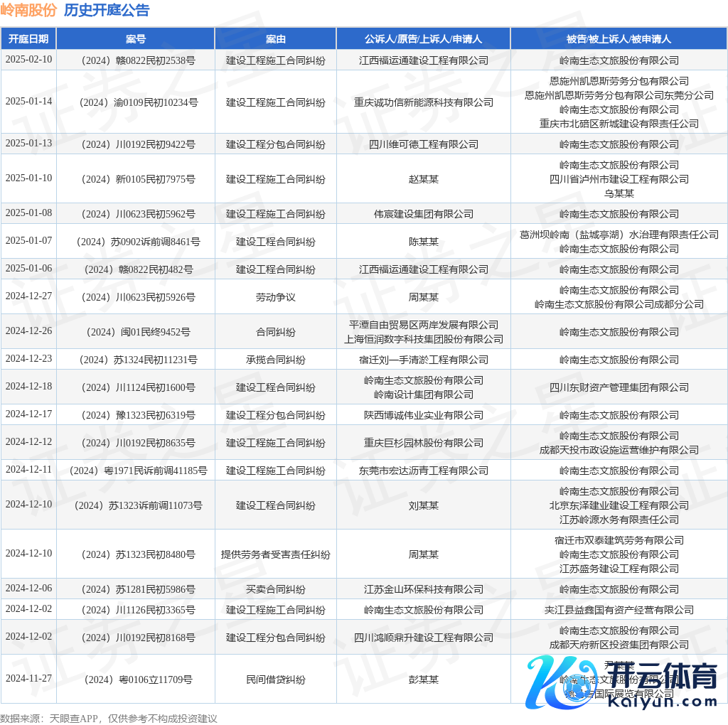Select the 案号 column header
This screenshot has height=725, width=728.
(135, 39)
